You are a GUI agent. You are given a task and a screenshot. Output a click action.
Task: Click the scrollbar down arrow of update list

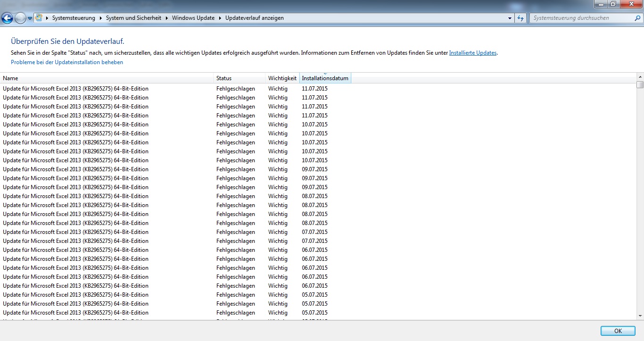[x=640, y=316]
